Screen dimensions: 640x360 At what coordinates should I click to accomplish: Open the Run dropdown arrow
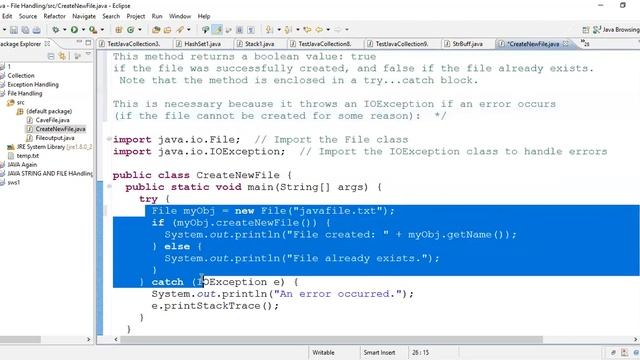83,30
